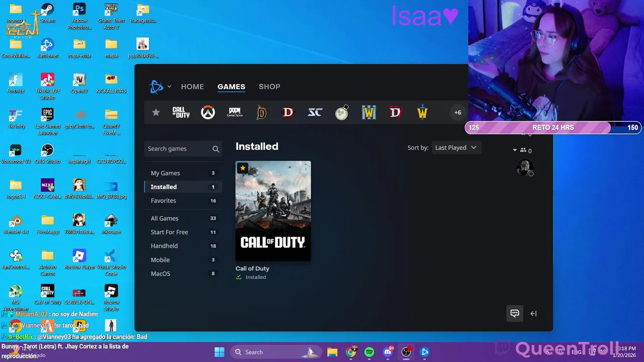Screen dimensions: 644x362
Task: Open the mapa desktop folder
Action: 111,48
